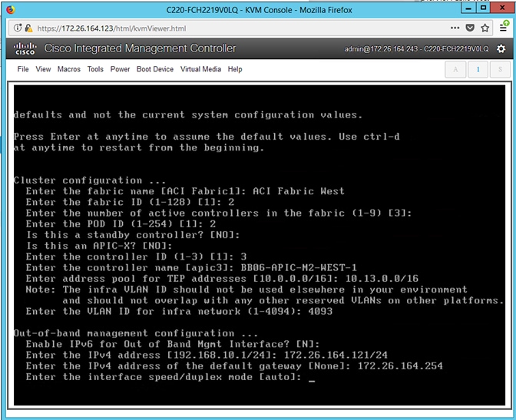Viewport: 516px width, 420px height.
Task: Minimize the Firefox KVM Console window
Action: 468,8
